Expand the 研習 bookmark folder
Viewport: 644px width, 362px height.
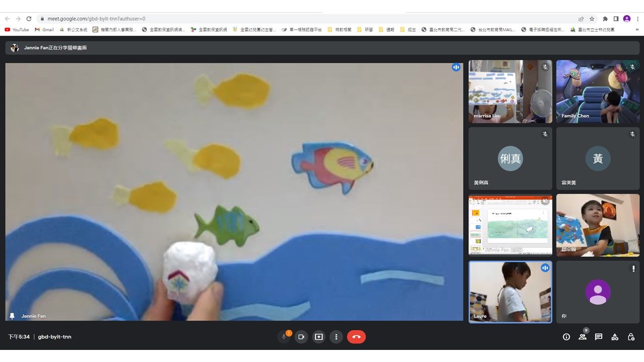coord(365,30)
